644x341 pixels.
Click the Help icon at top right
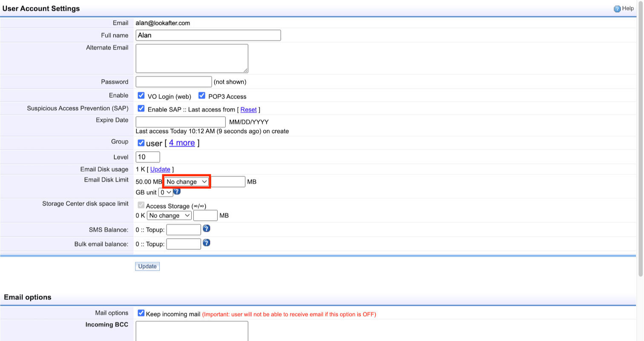coord(617,9)
